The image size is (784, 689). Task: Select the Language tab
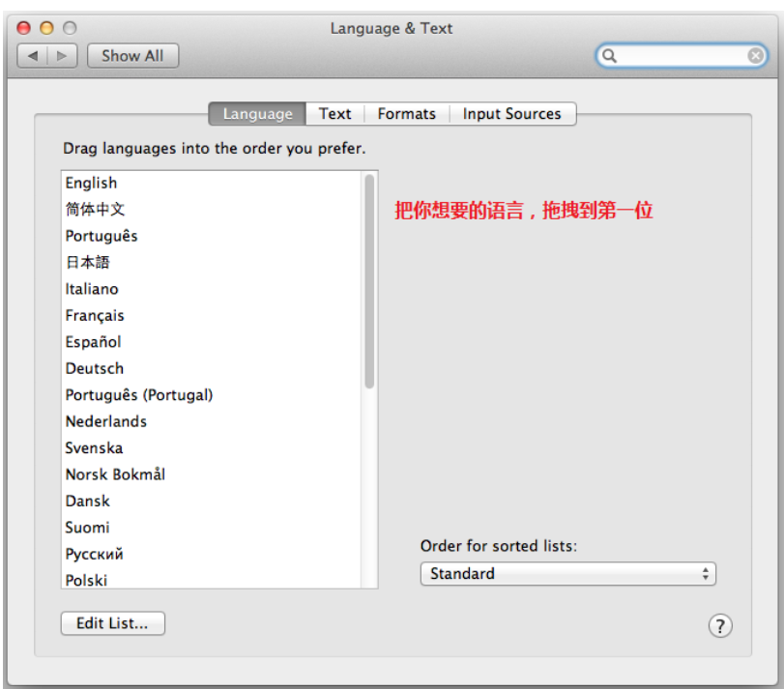pyautogui.click(x=257, y=114)
